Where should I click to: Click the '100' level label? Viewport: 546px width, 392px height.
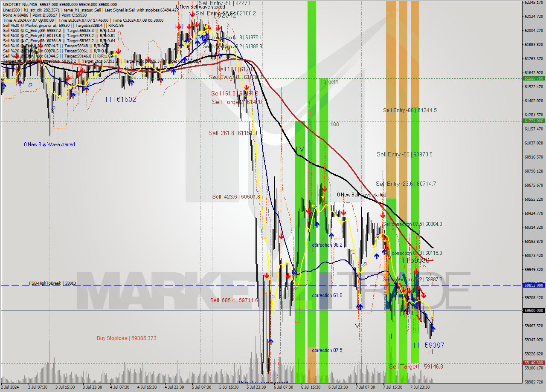[334, 124]
